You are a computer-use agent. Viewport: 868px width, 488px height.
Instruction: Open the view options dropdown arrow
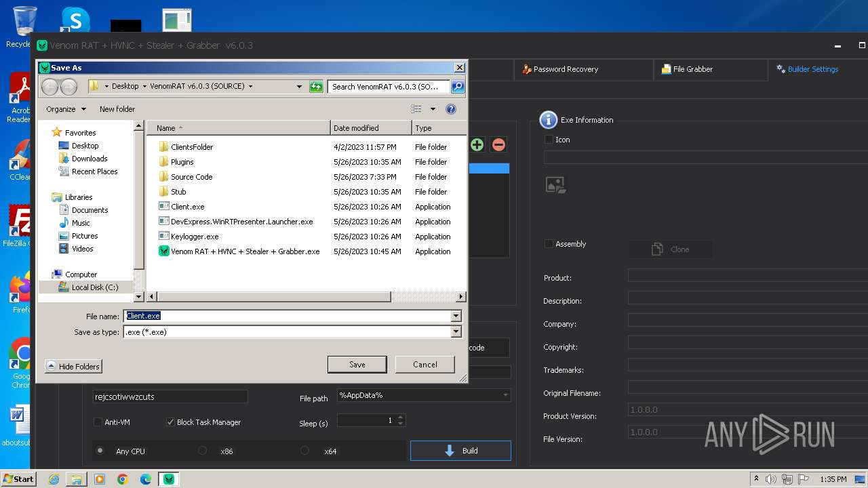point(433,109)
